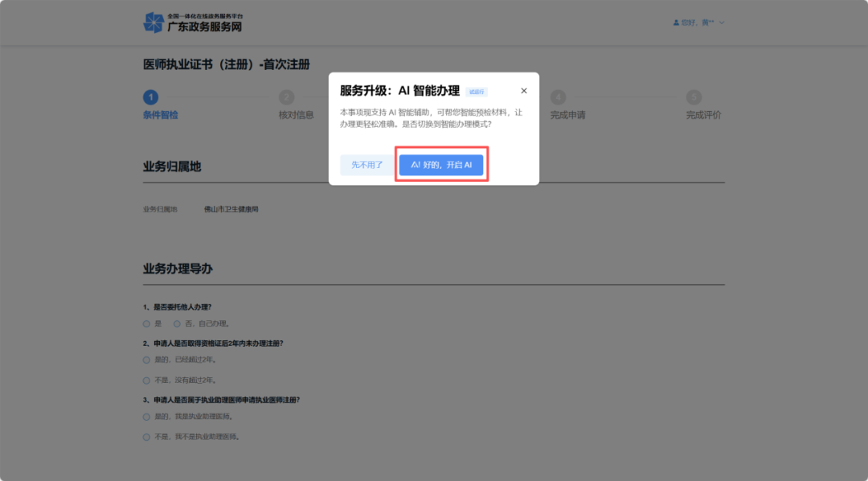Click the 您好 greeting username text
This screenshot has height=481, width=868.
pyautogui.click(x=698, y=23)
